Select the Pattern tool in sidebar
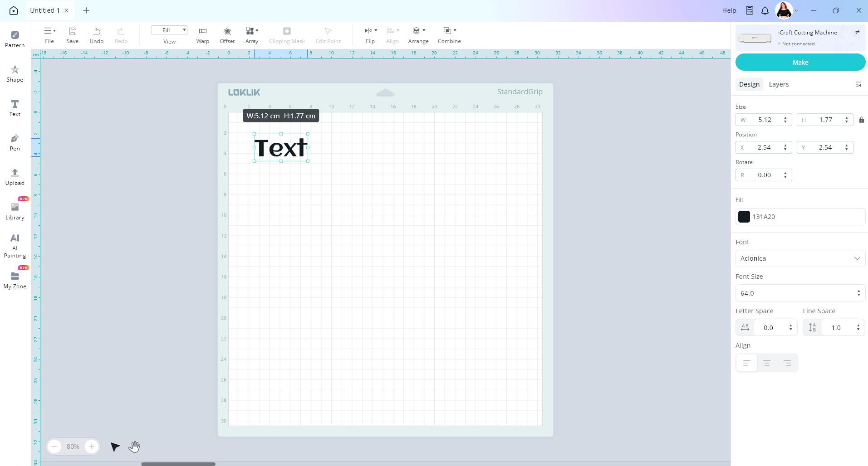The width and height of the screenshot is (868, 466). (x=15, y=39)
